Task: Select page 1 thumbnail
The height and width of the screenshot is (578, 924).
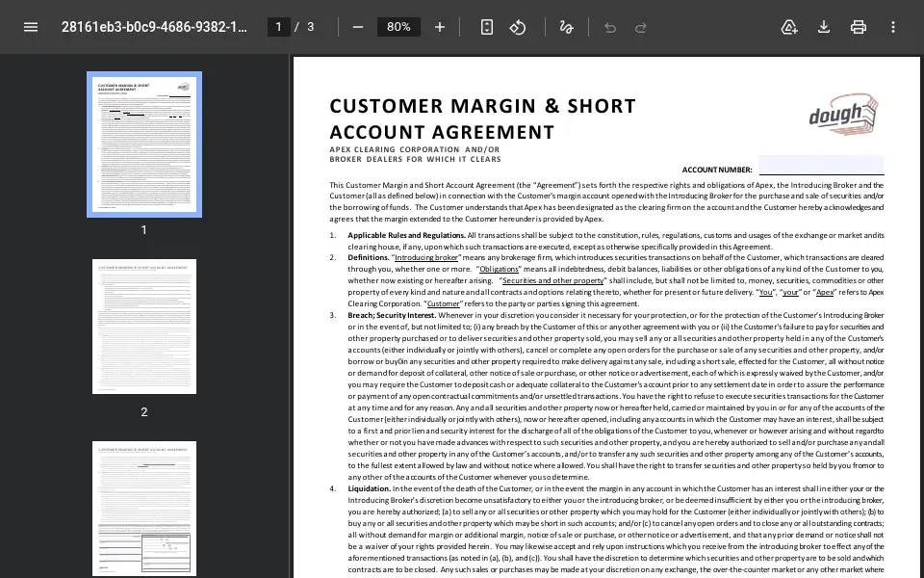Action: (x=144, y=144)
